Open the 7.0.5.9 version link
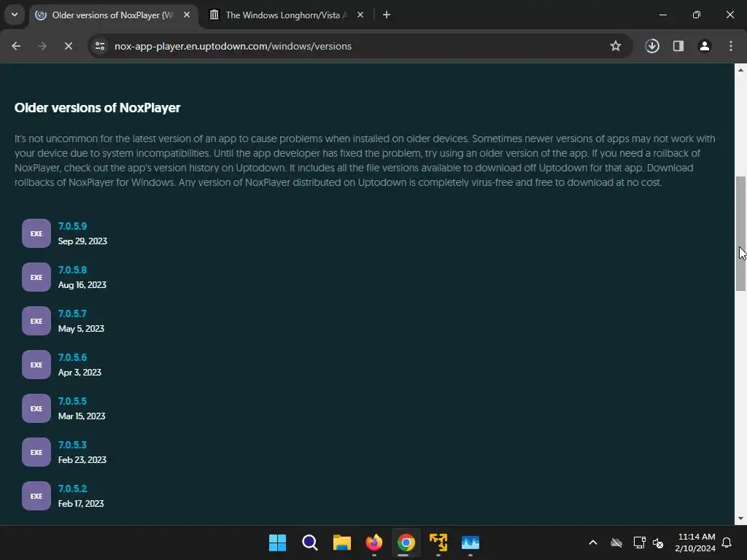The height and width of the screenshot is (560, 747). (x=72, y=226)
